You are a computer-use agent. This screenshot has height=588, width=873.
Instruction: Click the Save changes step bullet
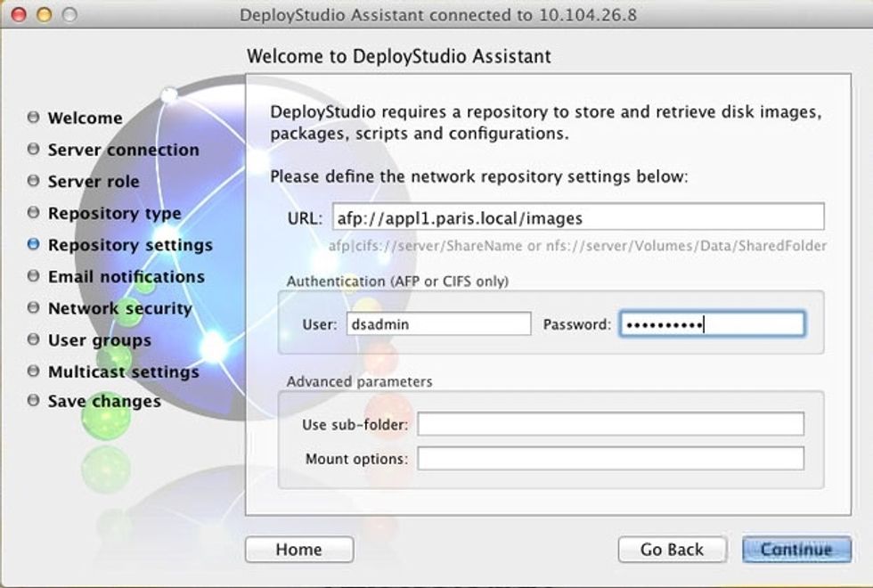(34, 401)
